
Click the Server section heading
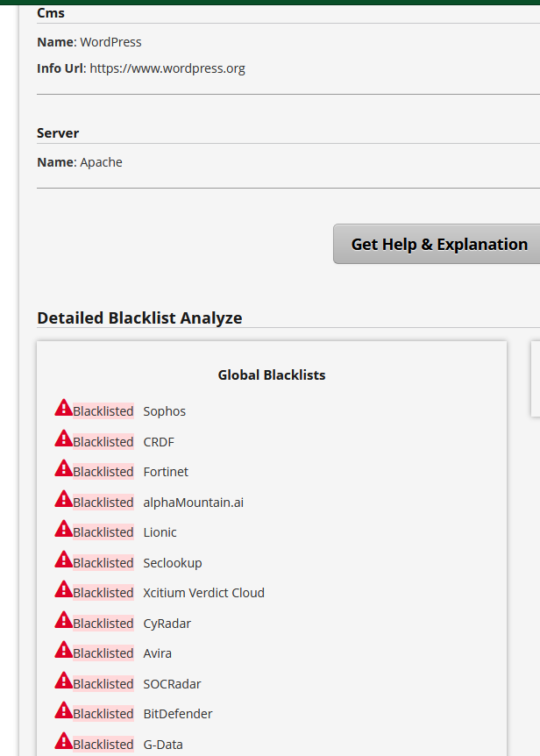pos(58,133)
